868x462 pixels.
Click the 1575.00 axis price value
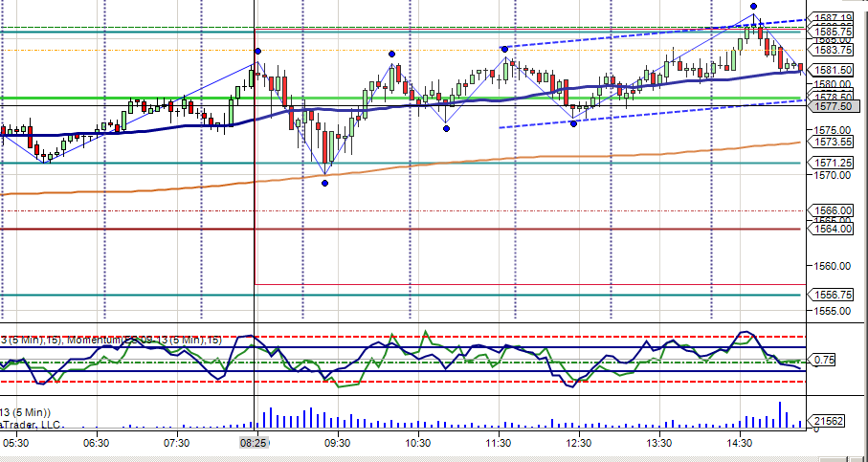[x=832, y=130]
